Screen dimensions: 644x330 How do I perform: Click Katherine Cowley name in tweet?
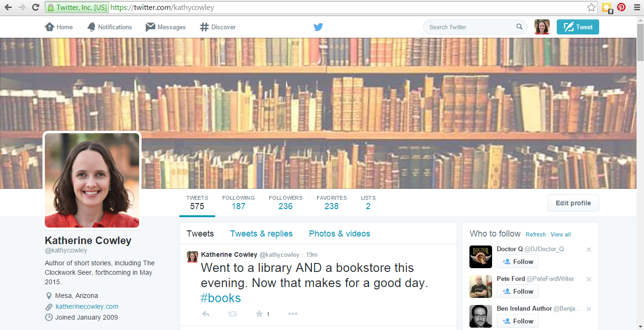(229, 254)
